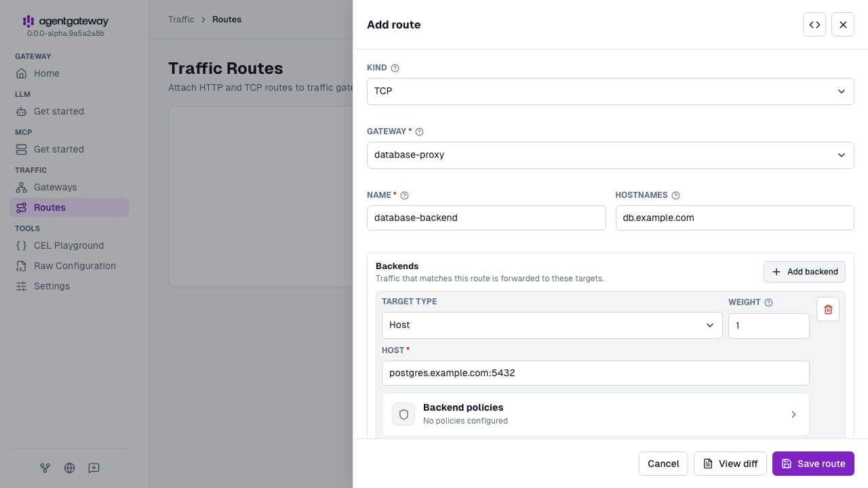Focus the Name input field
The width and height of the screenshot is (868, 488).
pos(486,218)
